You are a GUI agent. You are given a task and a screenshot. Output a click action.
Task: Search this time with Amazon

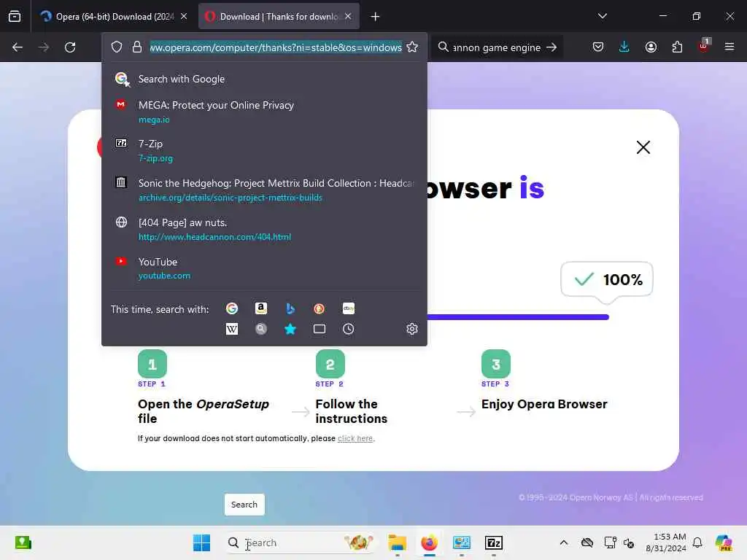261,308
